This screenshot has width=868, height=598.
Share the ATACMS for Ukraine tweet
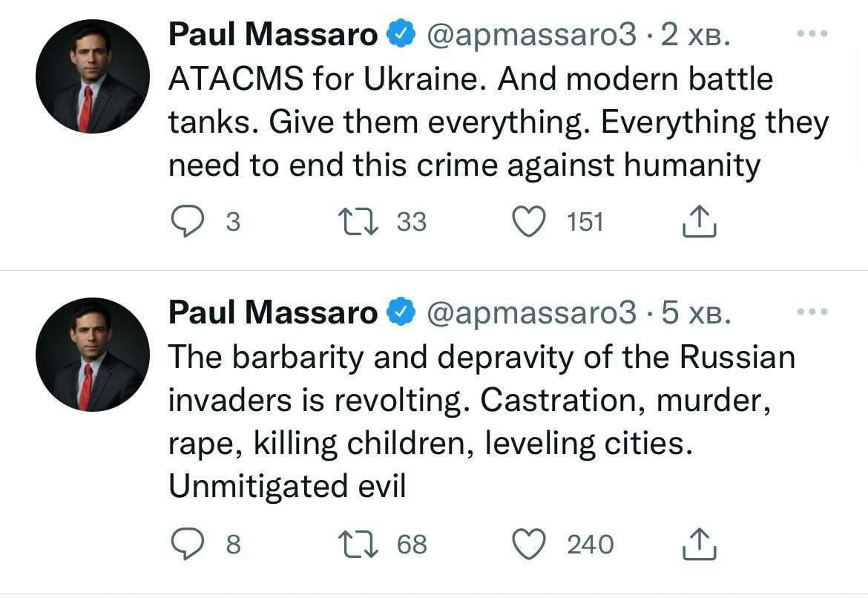pyautogui.click(x=698, y=222)
